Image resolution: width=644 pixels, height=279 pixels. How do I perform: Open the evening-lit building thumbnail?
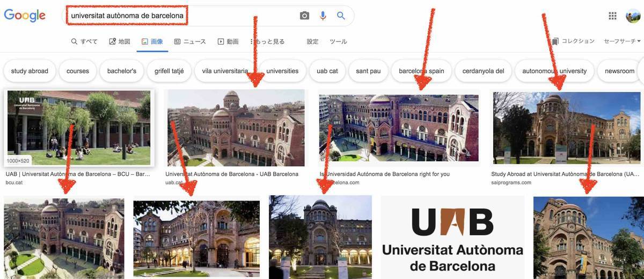(320, 237)
